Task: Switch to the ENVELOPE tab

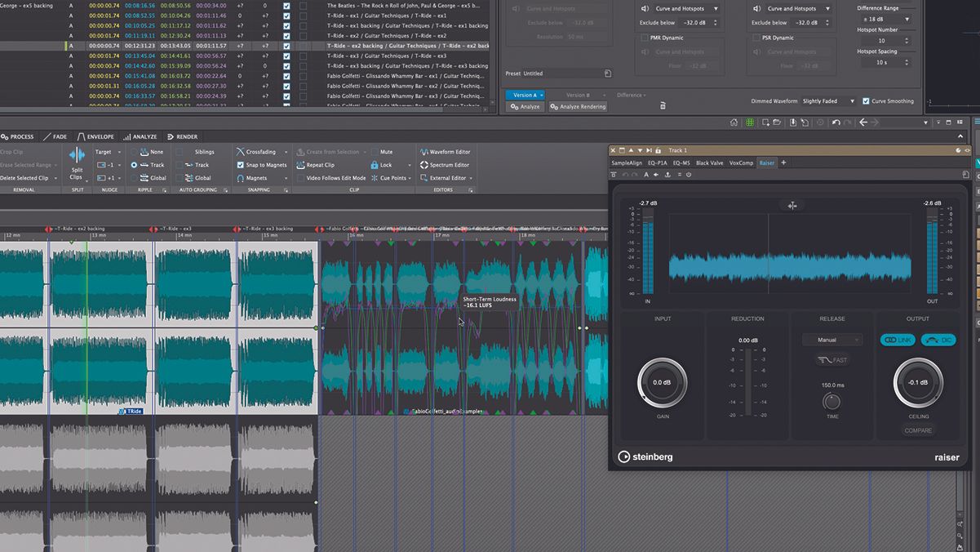Action: 95,137
